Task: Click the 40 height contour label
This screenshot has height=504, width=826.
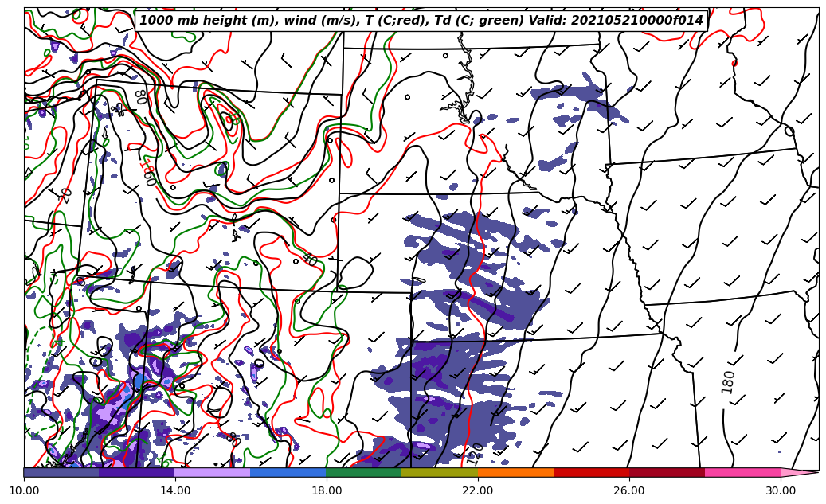Action: pyautogui.click(x=309, y=260)
